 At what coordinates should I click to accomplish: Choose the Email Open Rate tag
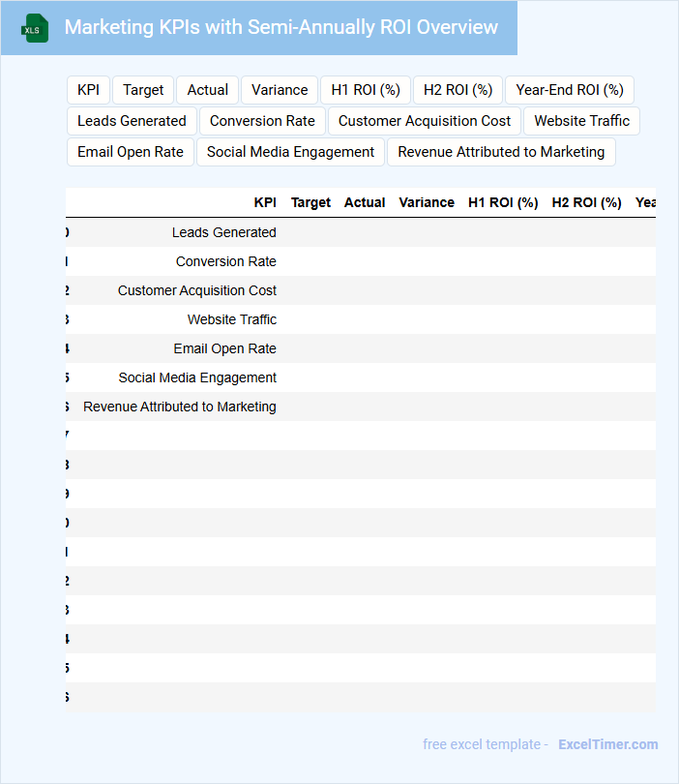(131, 152)
